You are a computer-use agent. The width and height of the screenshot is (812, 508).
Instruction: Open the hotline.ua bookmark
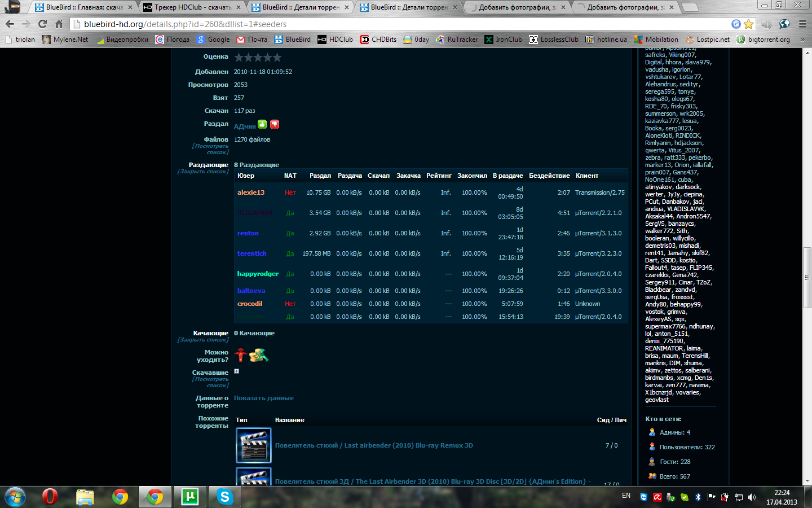[606, 40]
